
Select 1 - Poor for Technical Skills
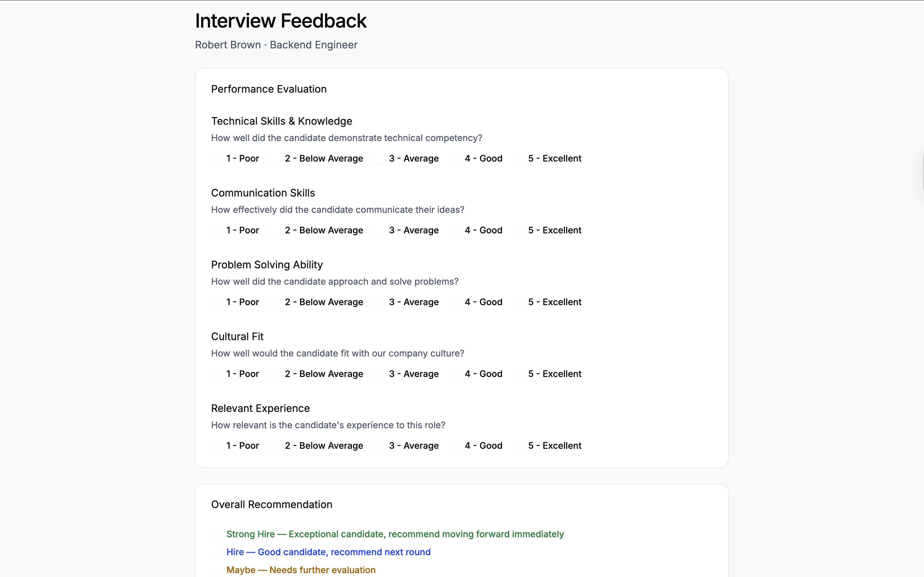[x=217, y=159]
